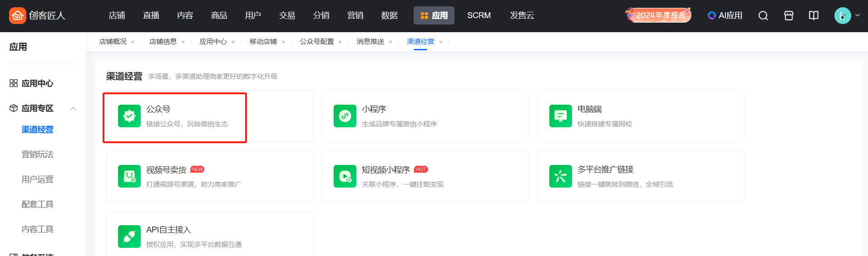This screenshot has width=868, height=256.
Task: Collapse the 应用专区 sidebar section
Action: click(x=73, y=109)
